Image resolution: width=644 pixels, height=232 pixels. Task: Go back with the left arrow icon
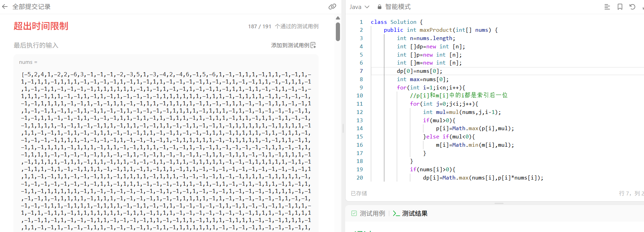tap(5, 7)
